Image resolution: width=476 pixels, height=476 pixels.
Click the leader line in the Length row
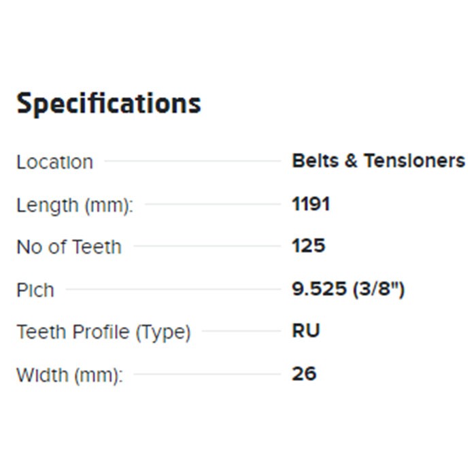(212, 204)
